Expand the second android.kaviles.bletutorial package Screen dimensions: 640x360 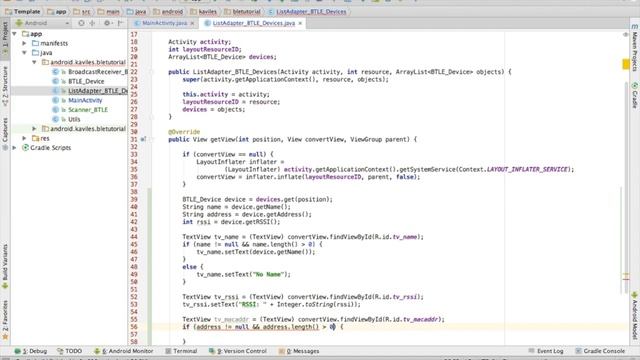pyautogui.click(x=34, y=129)
